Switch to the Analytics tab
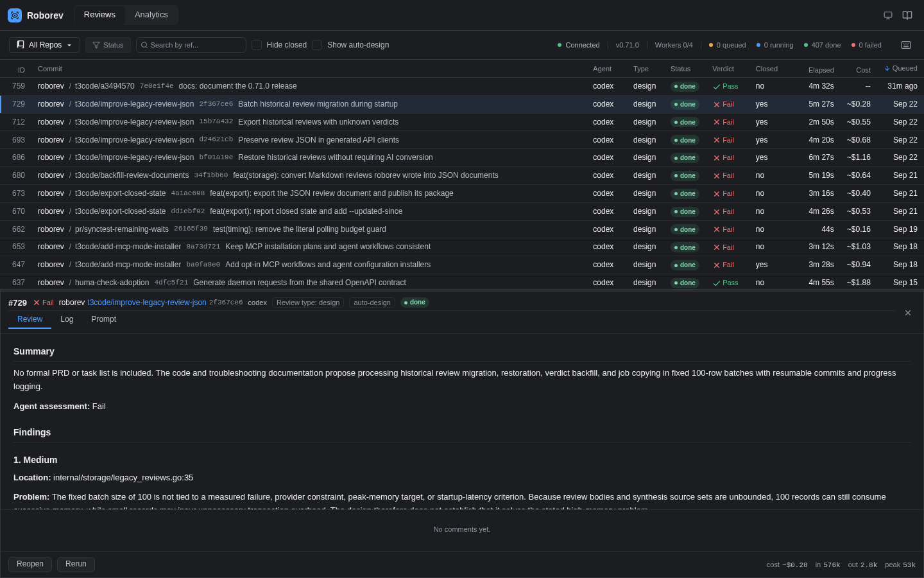This screenshot has width=924, height=578. (x=151, y=15)
